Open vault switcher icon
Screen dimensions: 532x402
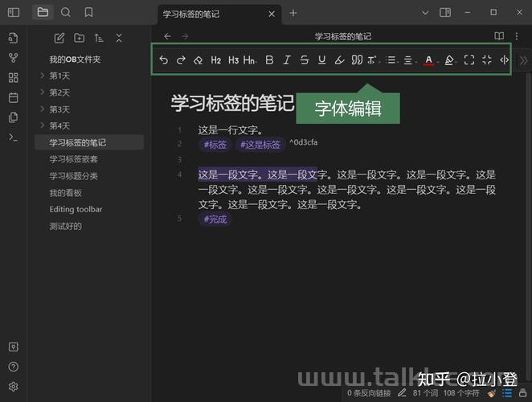click(x=13, y=347)
